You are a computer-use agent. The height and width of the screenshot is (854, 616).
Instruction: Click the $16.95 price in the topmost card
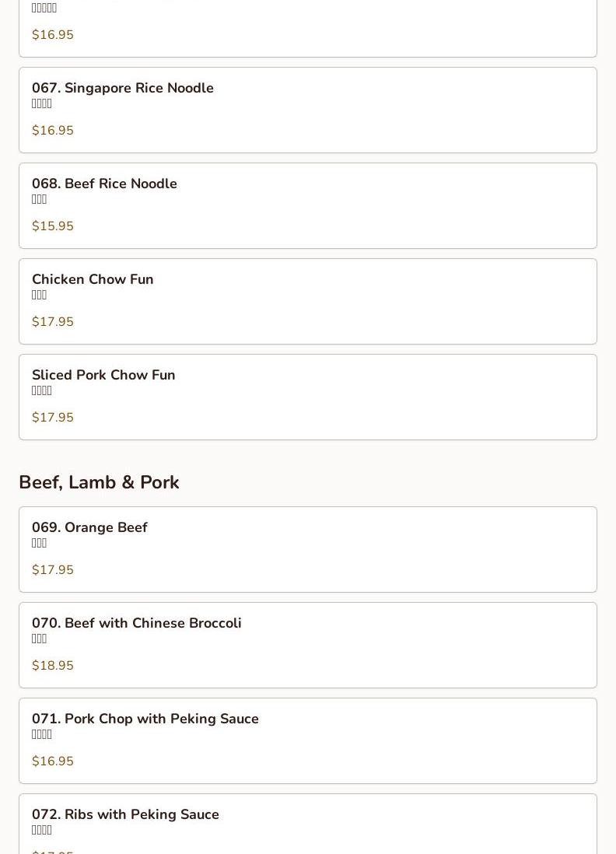pyautogui.click(x=53, y=35)
